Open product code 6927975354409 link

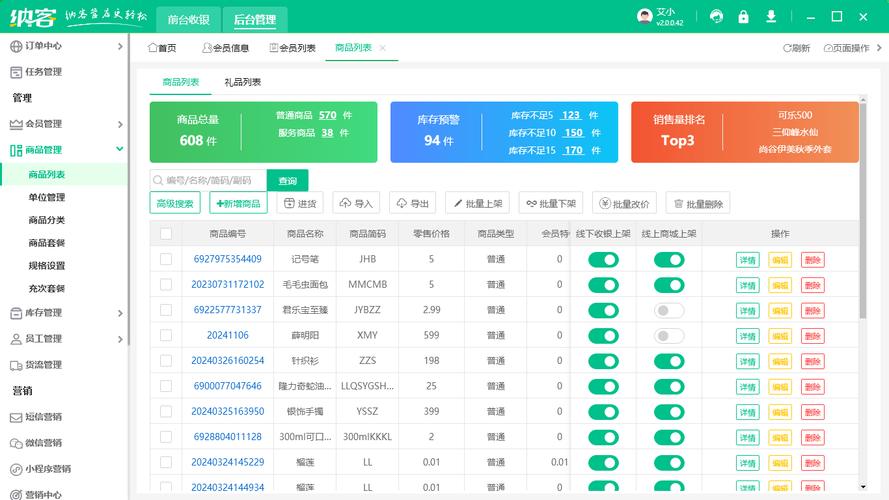click(x=227, y=259)
